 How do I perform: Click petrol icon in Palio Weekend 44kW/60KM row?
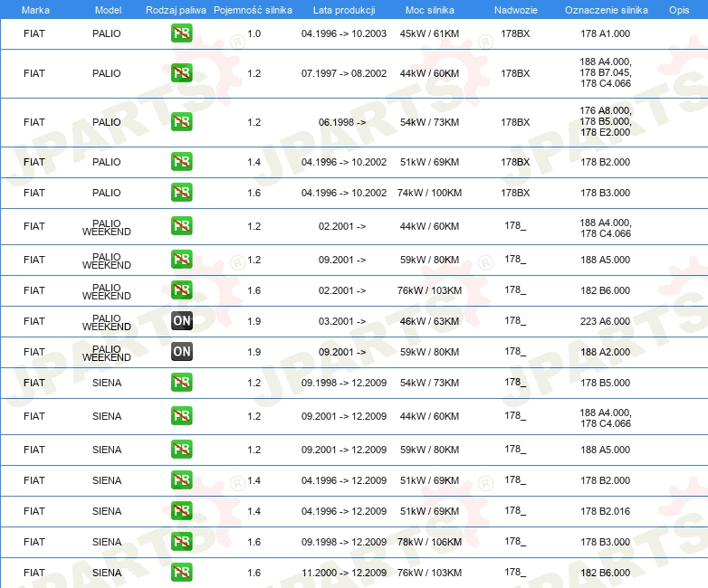point(181,225)
